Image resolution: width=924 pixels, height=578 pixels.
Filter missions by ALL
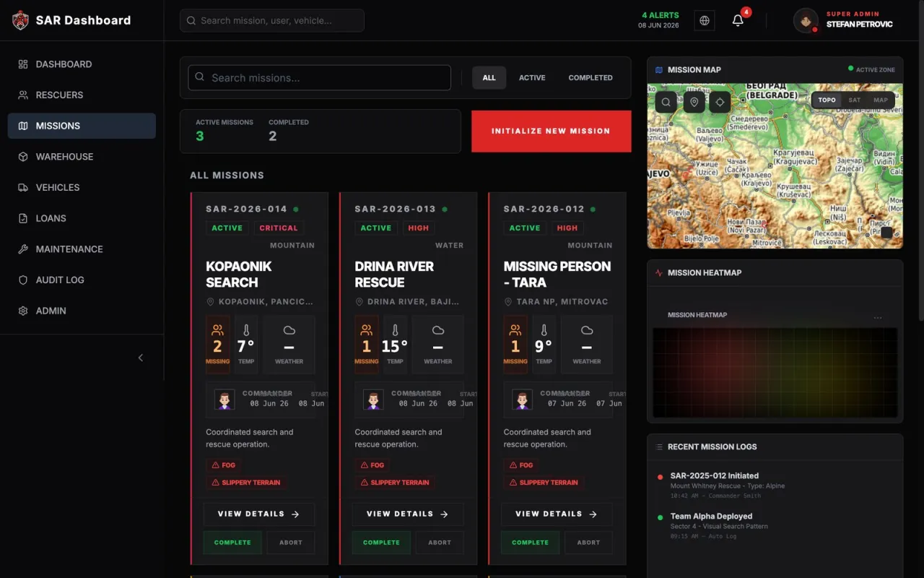tap(489, 77)
